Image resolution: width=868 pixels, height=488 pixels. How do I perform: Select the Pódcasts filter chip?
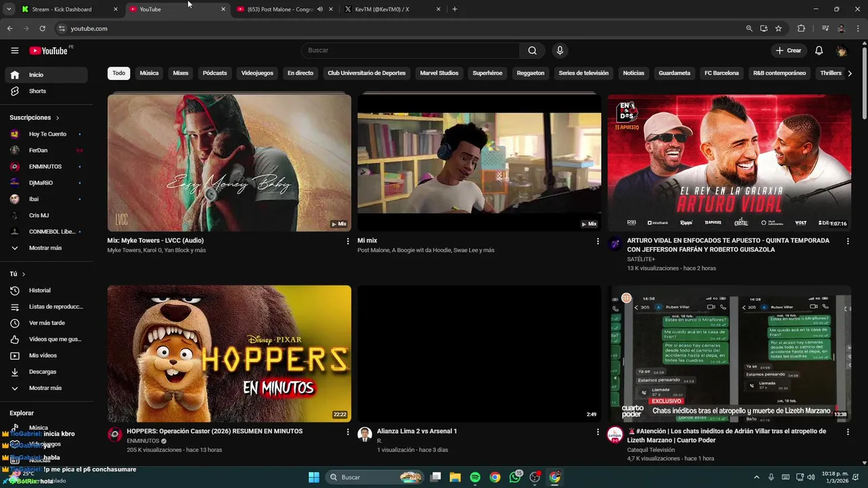pyautogui.click(x=215, y=73)
